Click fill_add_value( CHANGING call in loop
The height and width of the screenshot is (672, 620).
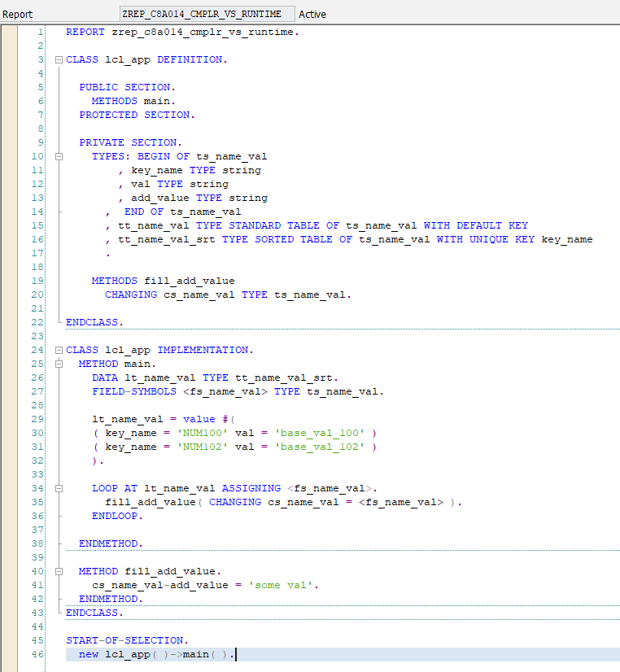pyautogui.click(x=283, y=502)
